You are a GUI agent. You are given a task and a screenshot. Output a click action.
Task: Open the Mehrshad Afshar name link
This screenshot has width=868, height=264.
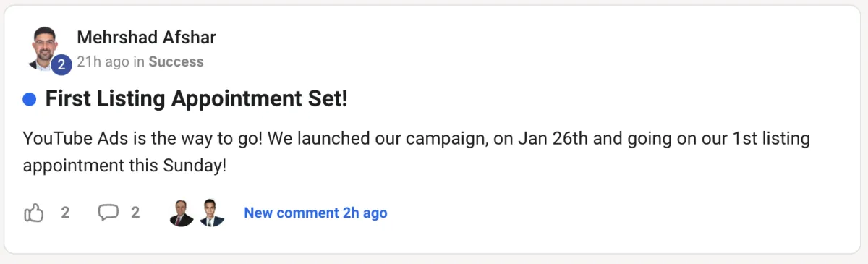click(146, 37)
